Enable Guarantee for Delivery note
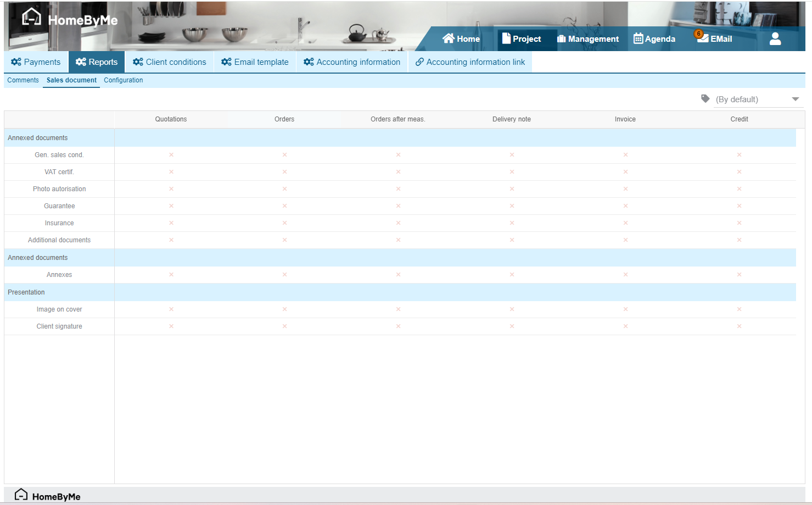The image size is (812, 505). point(512,206)
